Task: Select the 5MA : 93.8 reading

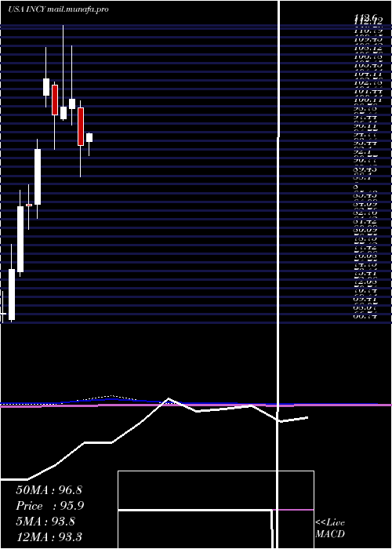Action: 45,522
